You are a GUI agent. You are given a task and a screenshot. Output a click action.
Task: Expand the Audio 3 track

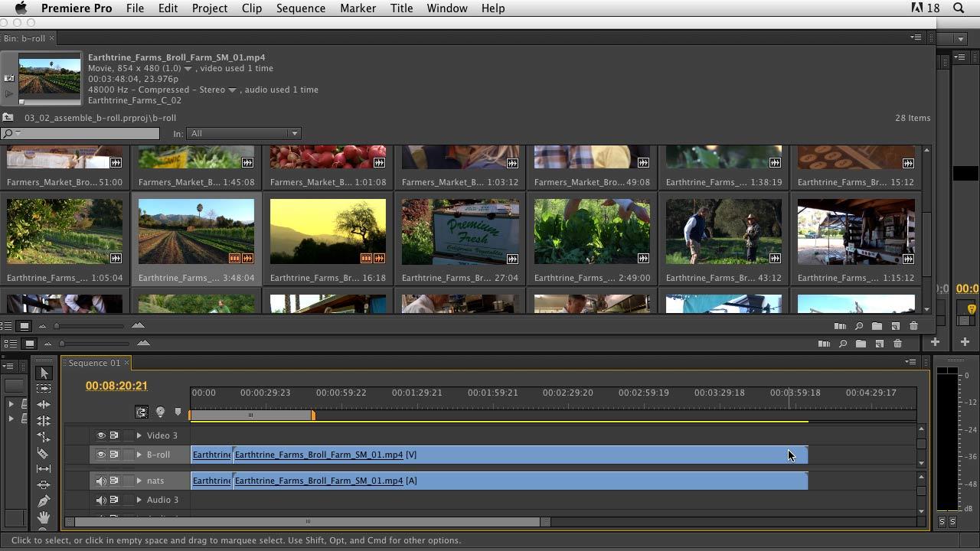[x=139, y=500]
